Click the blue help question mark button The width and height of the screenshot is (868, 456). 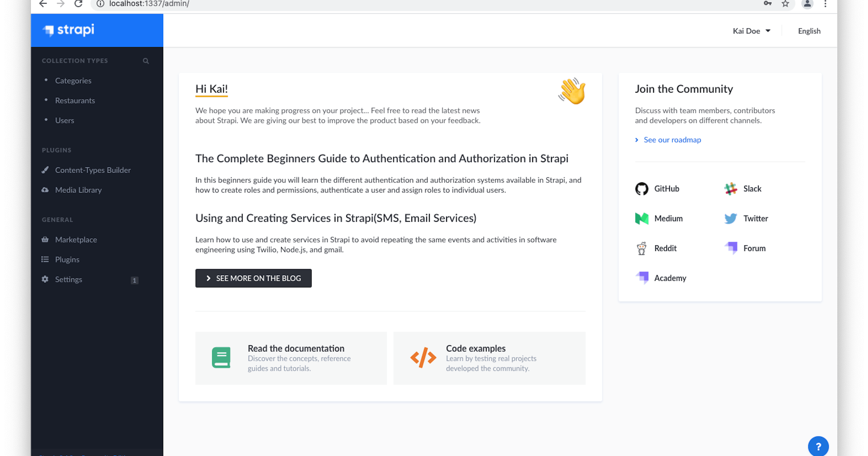[x=818, y=447]
